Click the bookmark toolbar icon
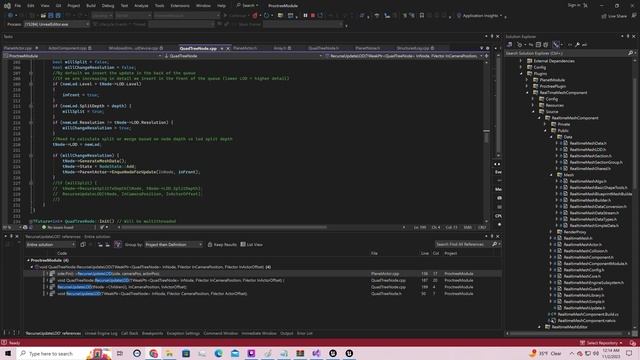640x360 pixels. tap(422, 16)
